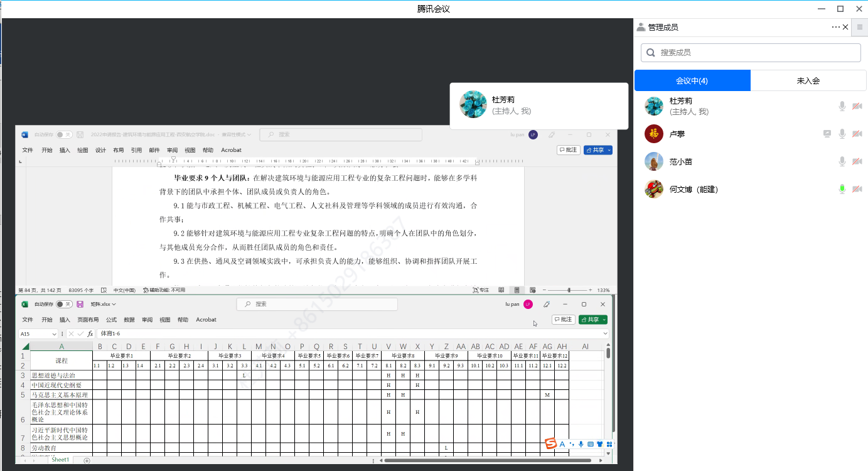This screenshot has height=471, width=868.
Task: Toggle Excel 自动保存 switch
Action: pos(64,305)
